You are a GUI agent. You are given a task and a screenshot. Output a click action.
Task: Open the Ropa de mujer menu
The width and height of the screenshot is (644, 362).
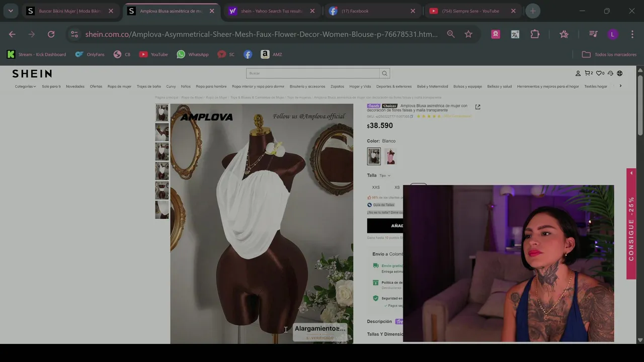pos(119,86)
